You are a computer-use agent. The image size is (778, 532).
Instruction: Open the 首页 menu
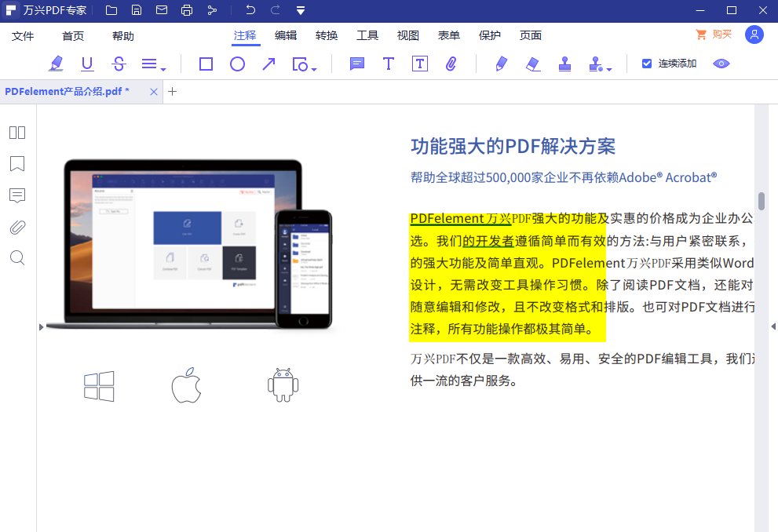click(73, 35)
